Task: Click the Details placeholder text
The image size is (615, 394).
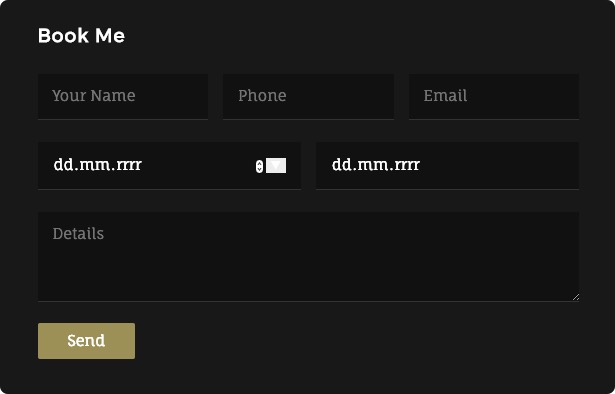Action: pyautogui.click(x=78, y=234)
